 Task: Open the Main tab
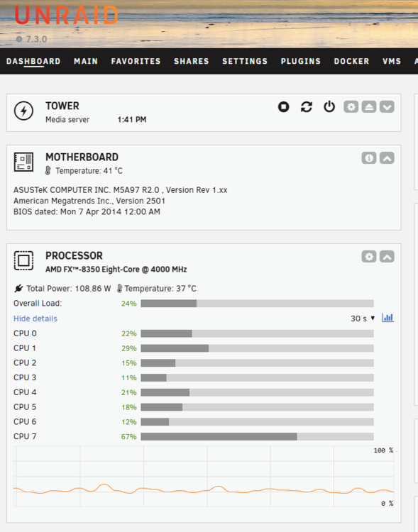pyautogui.click(x=86, y=62)
